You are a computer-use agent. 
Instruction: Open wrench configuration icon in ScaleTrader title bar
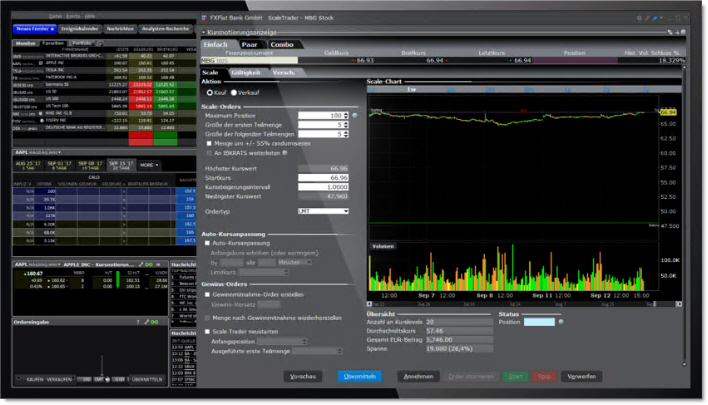pos(648,18)
